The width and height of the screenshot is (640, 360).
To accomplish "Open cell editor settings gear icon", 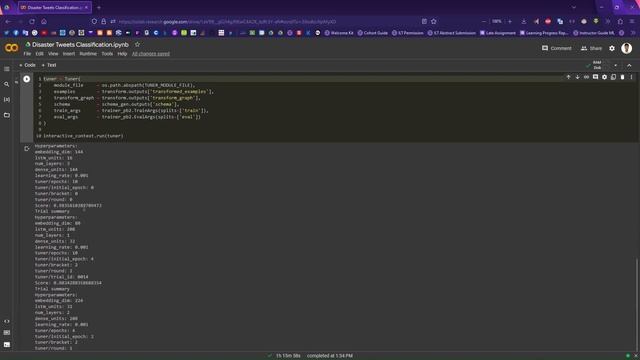I will click(x=604, y=77).
